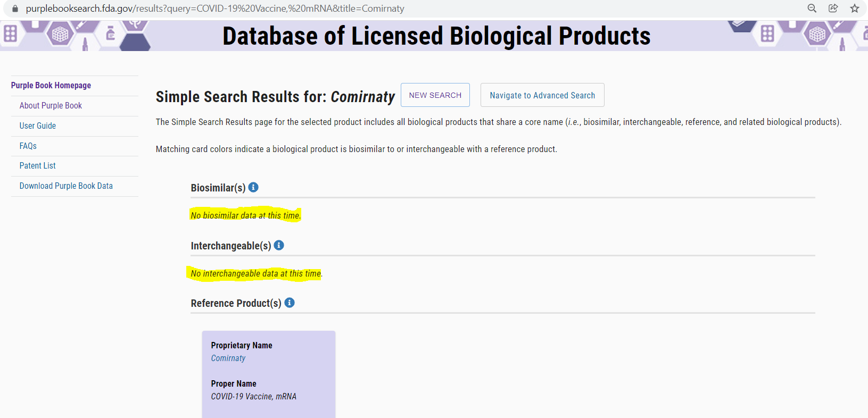The image size is (868, 418).
Task: Go to the FAQs page
Action: pos(28,146)
